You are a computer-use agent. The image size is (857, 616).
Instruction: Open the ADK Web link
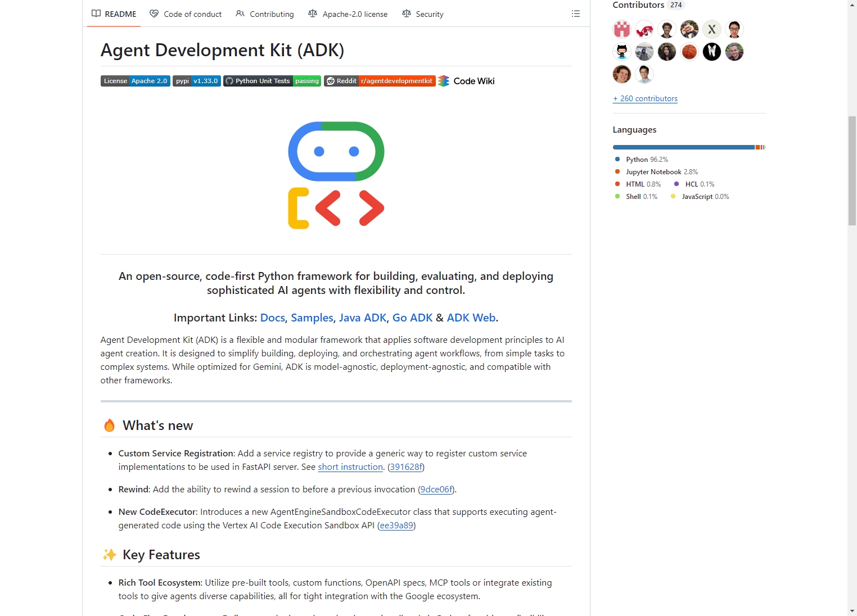(x=471, y=318)
